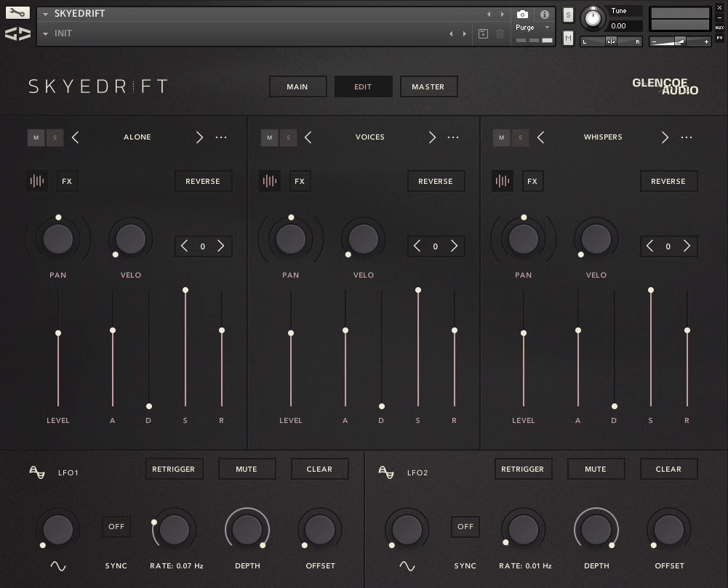The height and width of the screenshot is (588, 728).
Task: Open the Purge dropdown menu
Action: (532, 28)
